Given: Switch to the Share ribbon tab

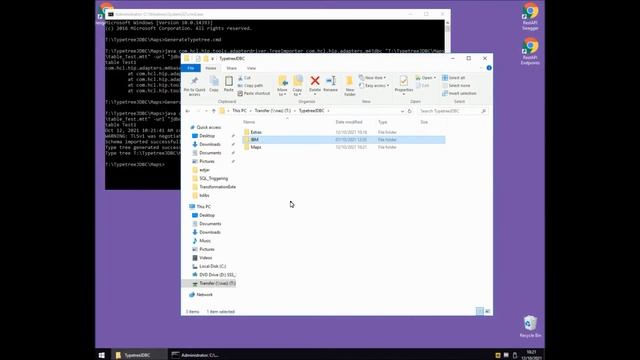Looking at the screenshot, I should tap(231, 68).
